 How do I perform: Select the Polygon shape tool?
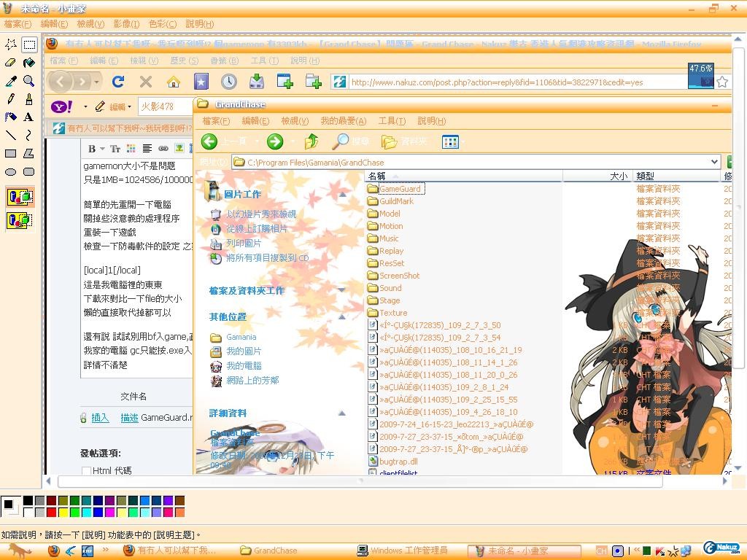[x=29, y=153]
